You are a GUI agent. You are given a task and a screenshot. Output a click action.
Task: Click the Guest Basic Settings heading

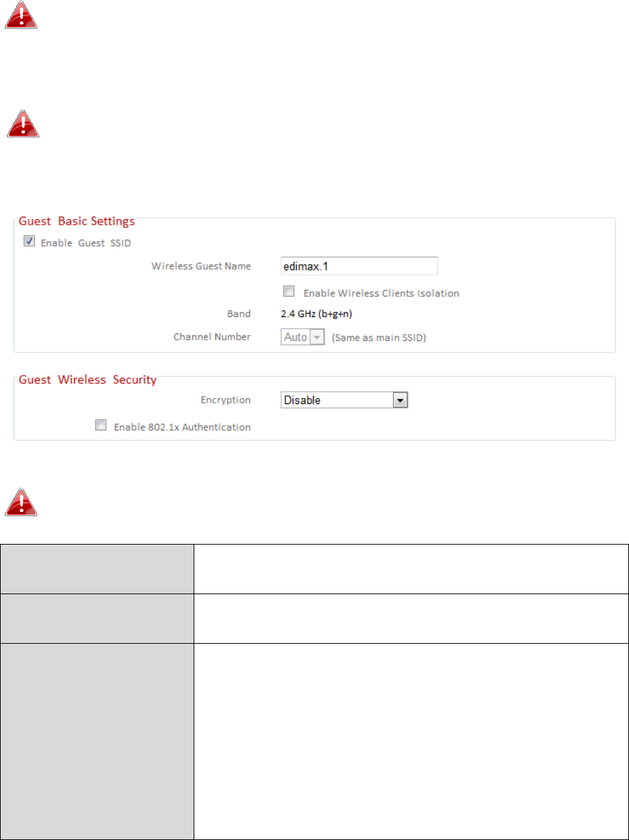76,221
